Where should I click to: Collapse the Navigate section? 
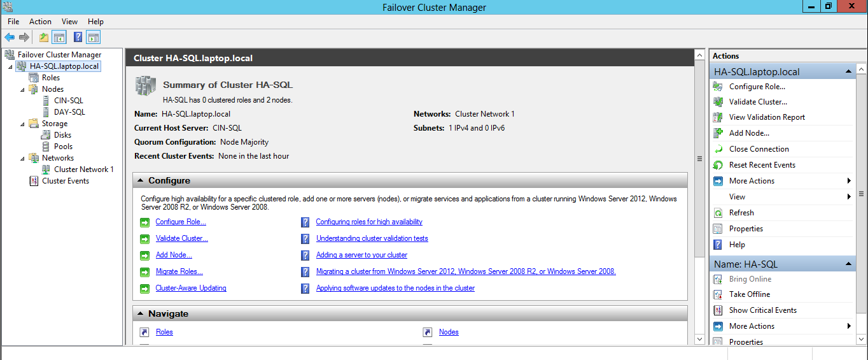(x=140, y=313)
